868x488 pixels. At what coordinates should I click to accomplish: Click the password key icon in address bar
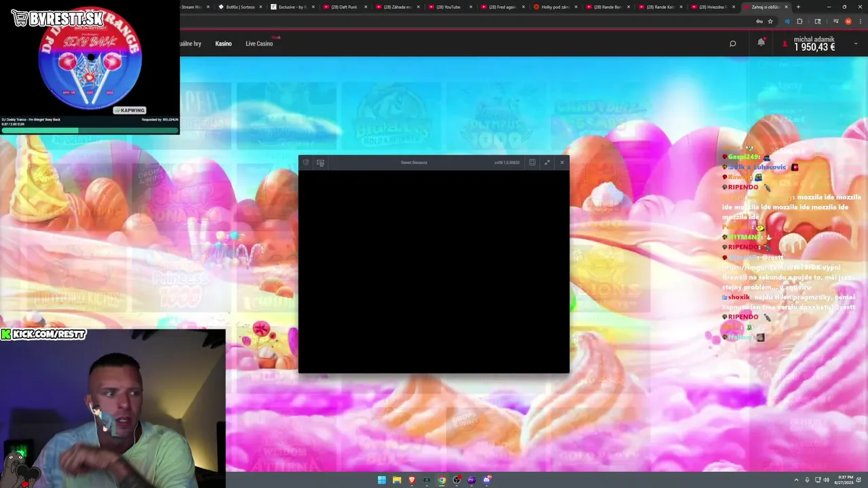[759, 22]
